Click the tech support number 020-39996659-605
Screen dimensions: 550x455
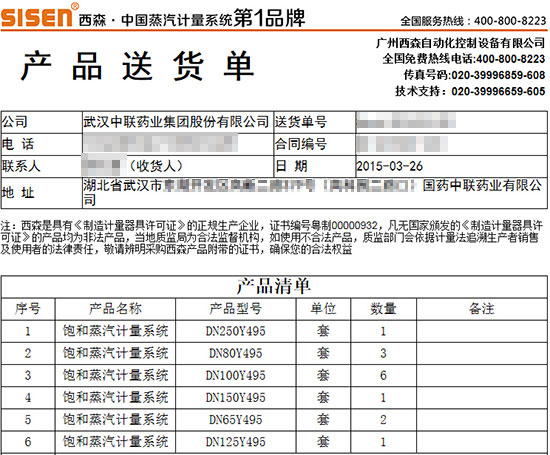coord(498,91)
